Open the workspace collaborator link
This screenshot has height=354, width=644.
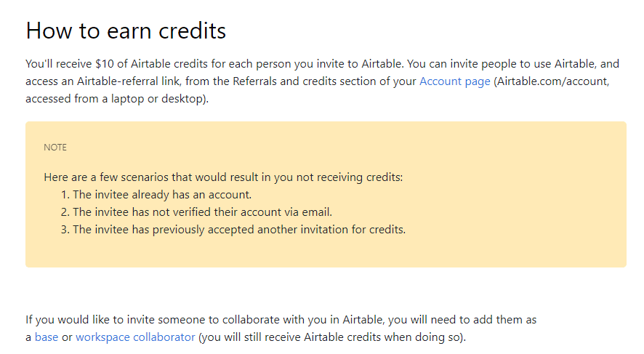click(x=135, y=337)
